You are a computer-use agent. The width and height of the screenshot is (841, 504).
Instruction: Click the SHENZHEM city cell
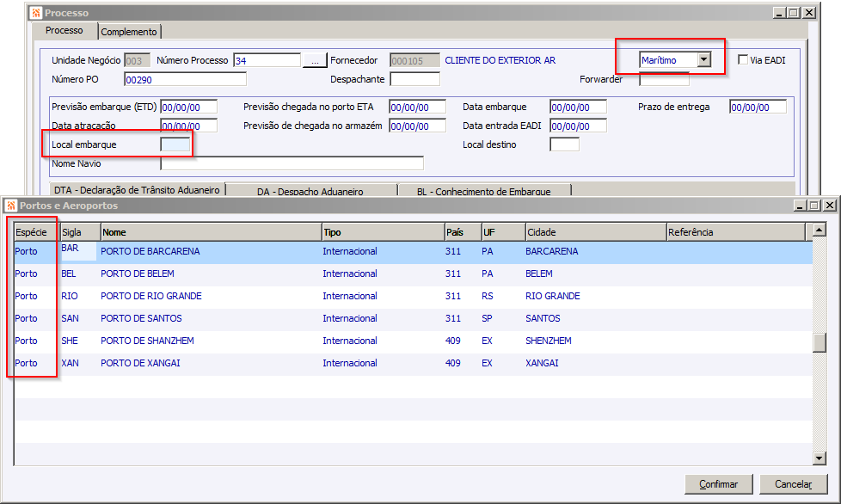[549, 341]
